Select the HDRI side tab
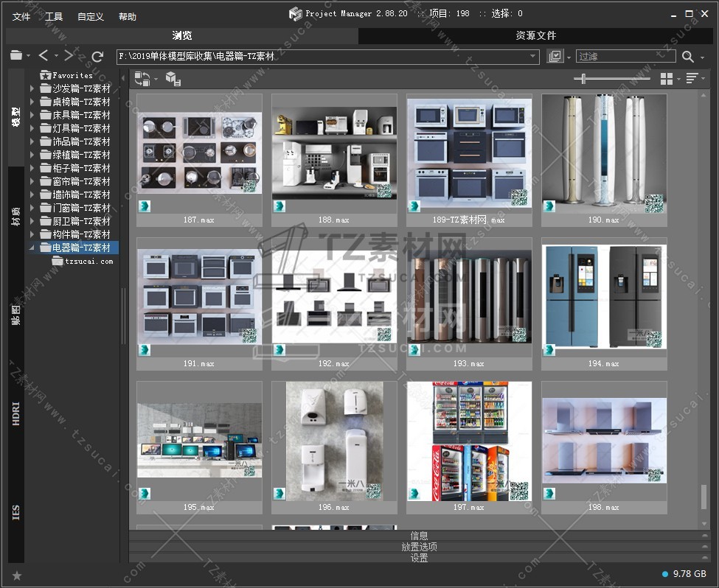The height and width of the screenshot is (588, 719). 16,413
